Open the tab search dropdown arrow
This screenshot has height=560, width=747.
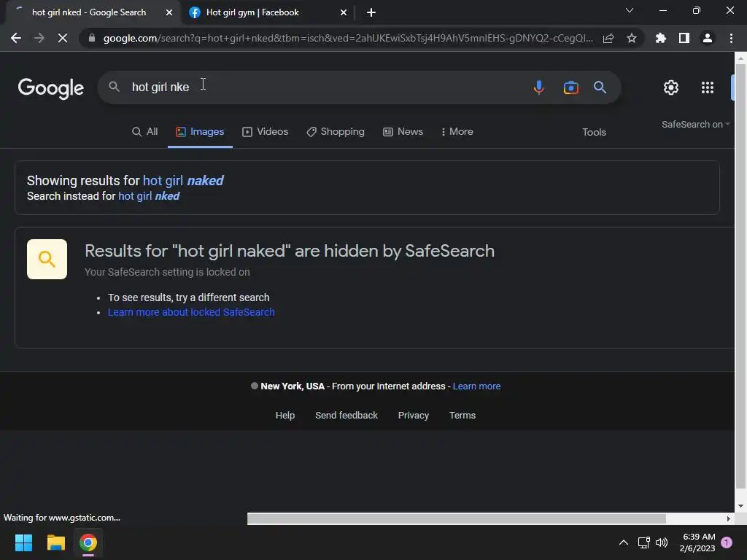(630, 10)
